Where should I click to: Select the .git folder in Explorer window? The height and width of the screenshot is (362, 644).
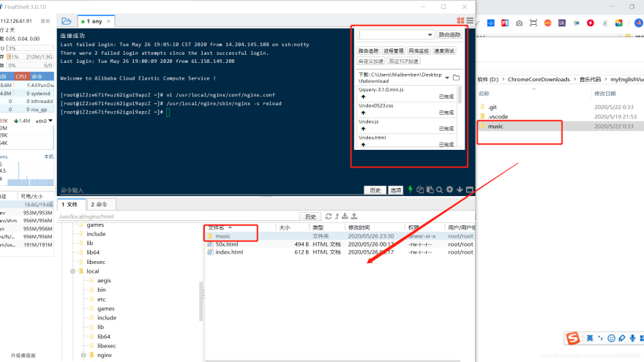pos(493,107)
